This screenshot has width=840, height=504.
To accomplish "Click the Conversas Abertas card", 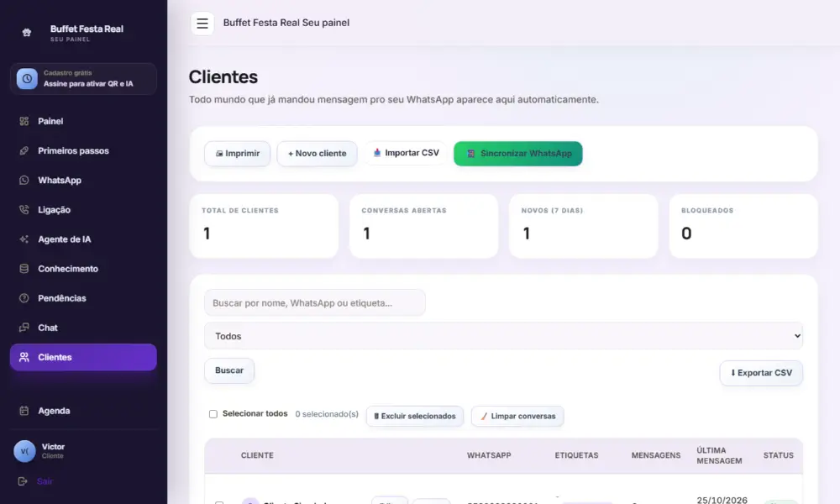I will (423, 226).
